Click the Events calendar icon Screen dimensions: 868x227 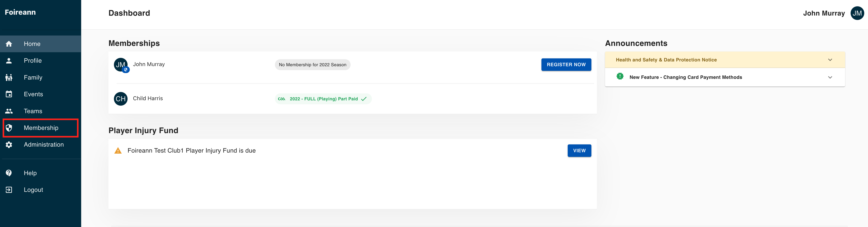click(9, 94)
